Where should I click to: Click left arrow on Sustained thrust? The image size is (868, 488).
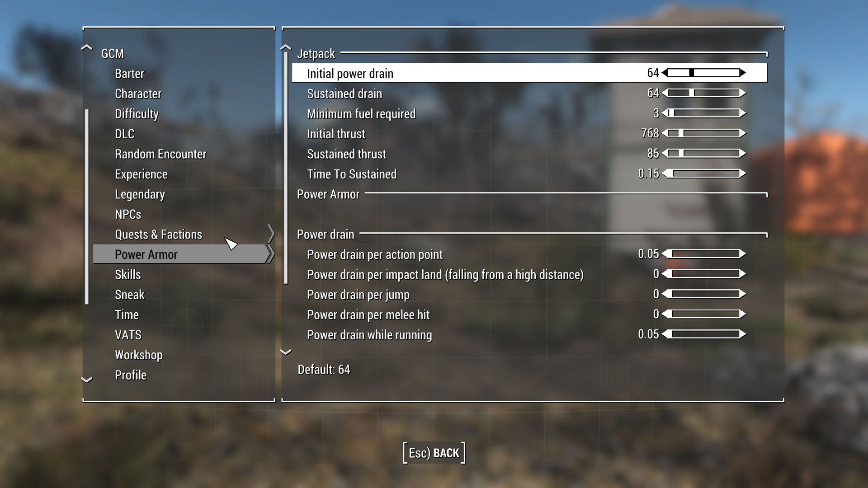coord(664,154)
